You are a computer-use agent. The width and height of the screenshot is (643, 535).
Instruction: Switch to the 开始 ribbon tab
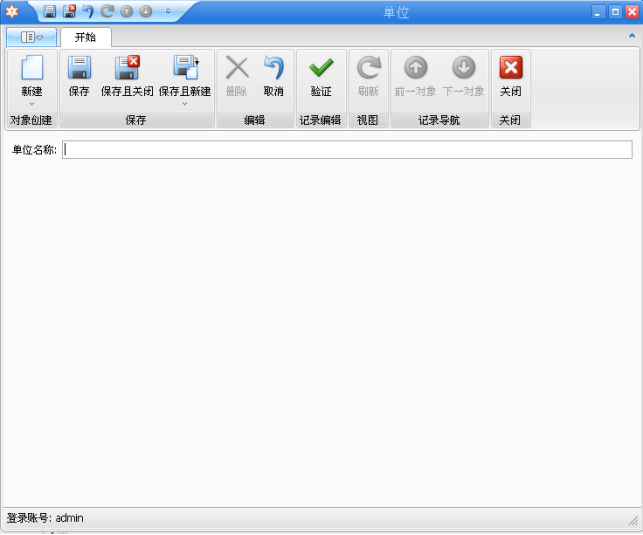tap(85, 37)
